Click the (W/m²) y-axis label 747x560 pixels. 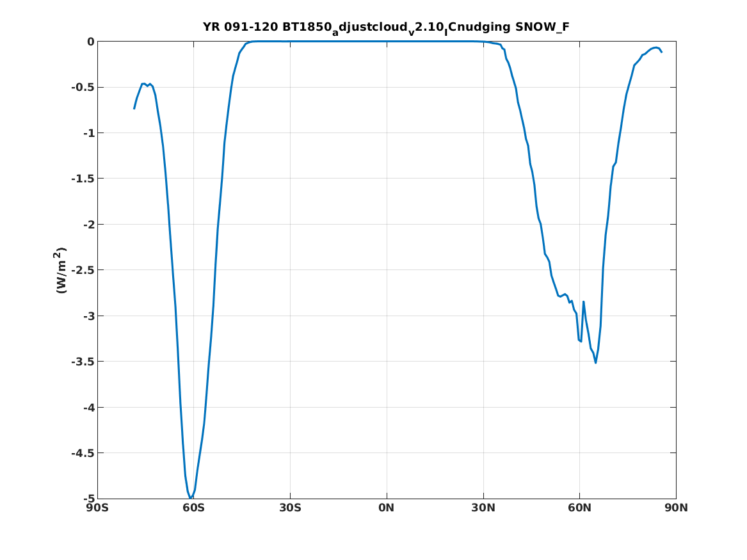pyautogui.click(x=61, y=270)
